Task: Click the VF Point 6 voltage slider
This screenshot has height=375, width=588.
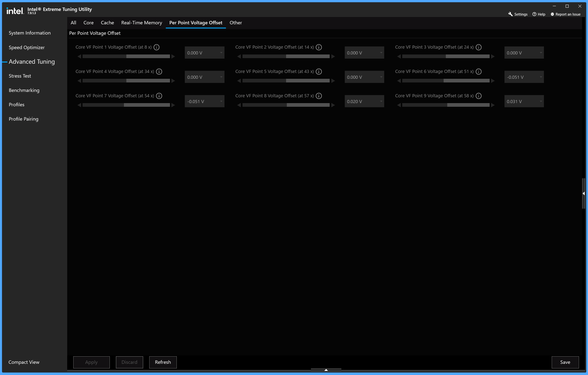Action: pos(446,81)
